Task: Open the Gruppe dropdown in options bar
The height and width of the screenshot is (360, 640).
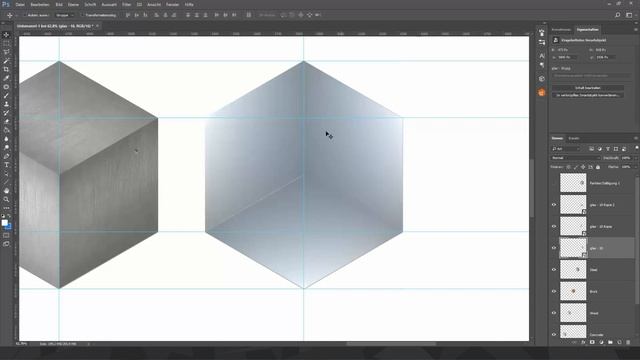Action: click(64, 15)
